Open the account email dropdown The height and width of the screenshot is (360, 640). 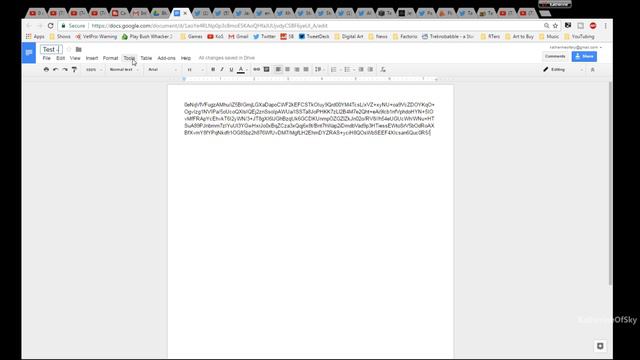point(576,47)
